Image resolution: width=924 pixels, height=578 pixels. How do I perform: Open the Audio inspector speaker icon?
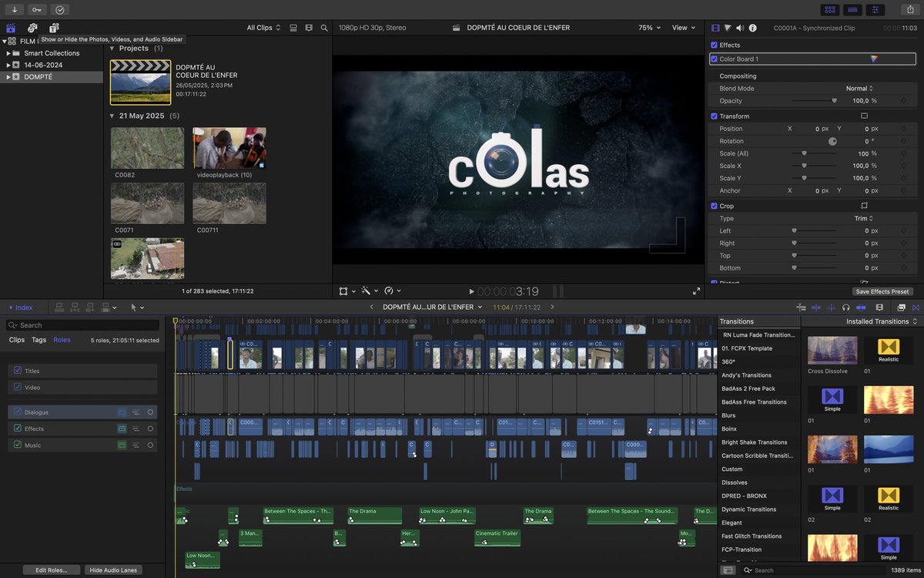coord(740,28)
